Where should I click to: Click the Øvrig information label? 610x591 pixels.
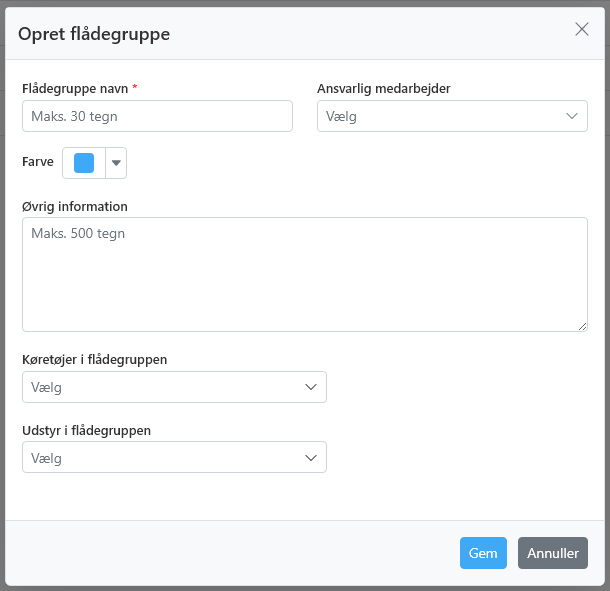pos(75,206)
